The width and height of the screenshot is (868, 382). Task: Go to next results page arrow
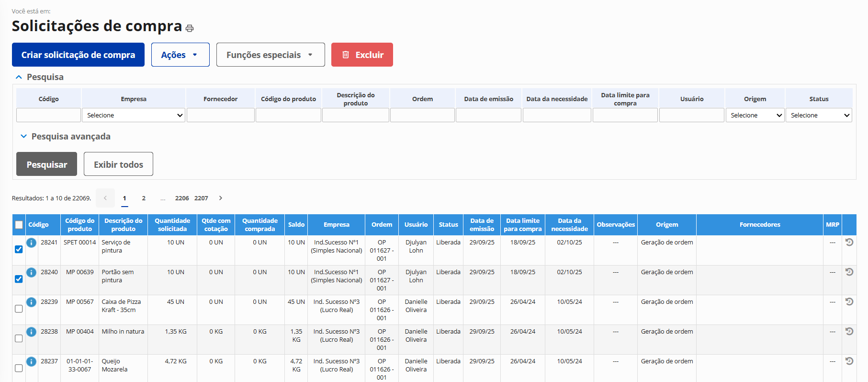[x=220, y=198]
